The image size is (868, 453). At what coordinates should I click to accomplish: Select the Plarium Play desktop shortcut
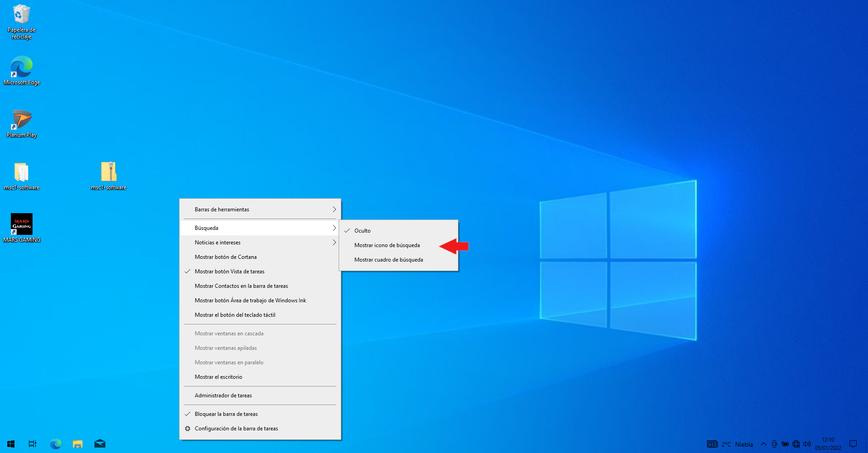pyautogui.click(x=22, y=123)
